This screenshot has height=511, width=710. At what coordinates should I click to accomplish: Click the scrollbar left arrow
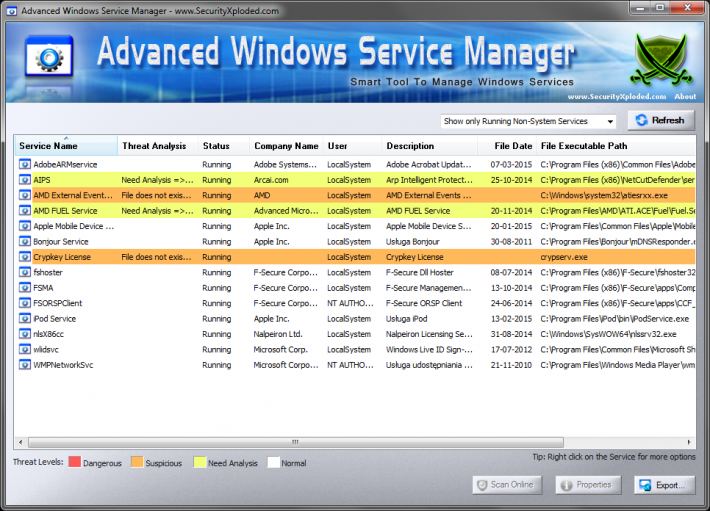pyautogui.click(x=20, y=442)
